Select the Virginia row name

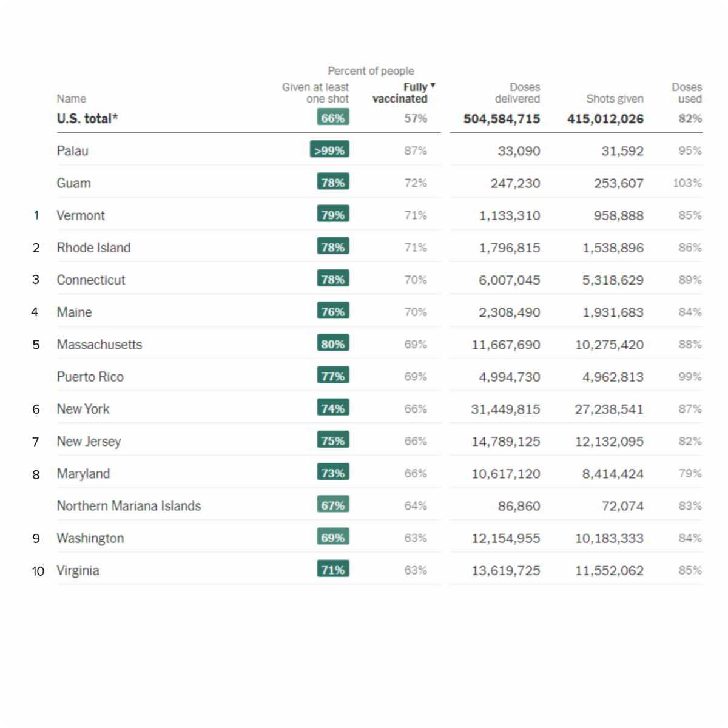pyautogui.click(x=78, y=570)
